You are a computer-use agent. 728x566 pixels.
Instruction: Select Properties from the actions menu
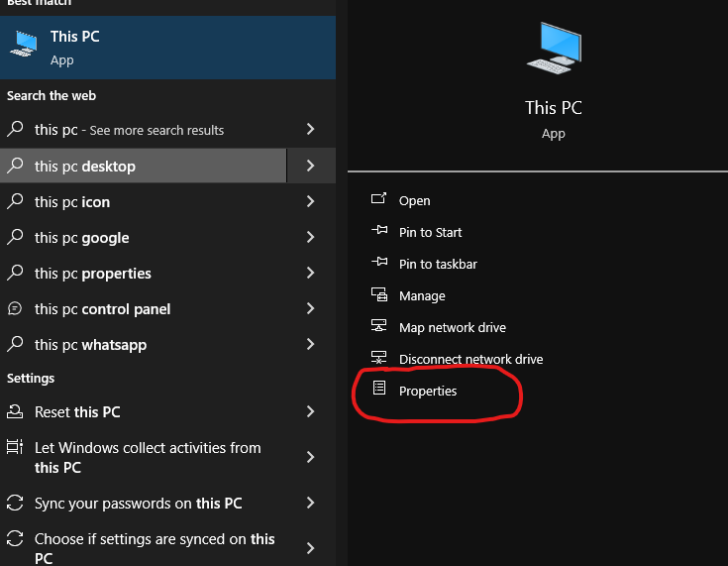pyautogui.click(x=428, y=391)
